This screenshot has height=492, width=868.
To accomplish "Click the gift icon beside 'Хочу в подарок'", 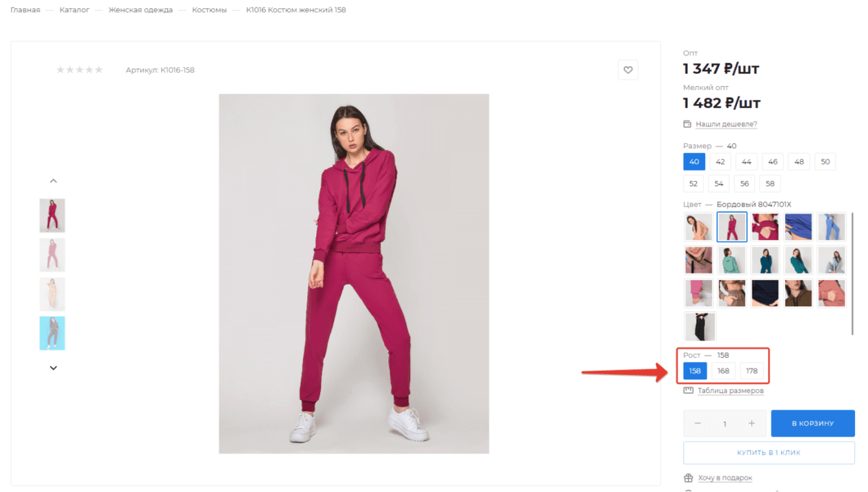I will pyautogui.click(x=688, y=478).
